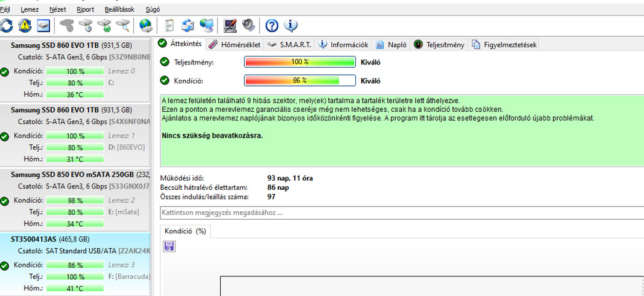This screenshot has width=644, height=296.
Task: Select Samsung SSD 860 EVO 1TB D: [860EVO] disk
Action: point(75,134)
